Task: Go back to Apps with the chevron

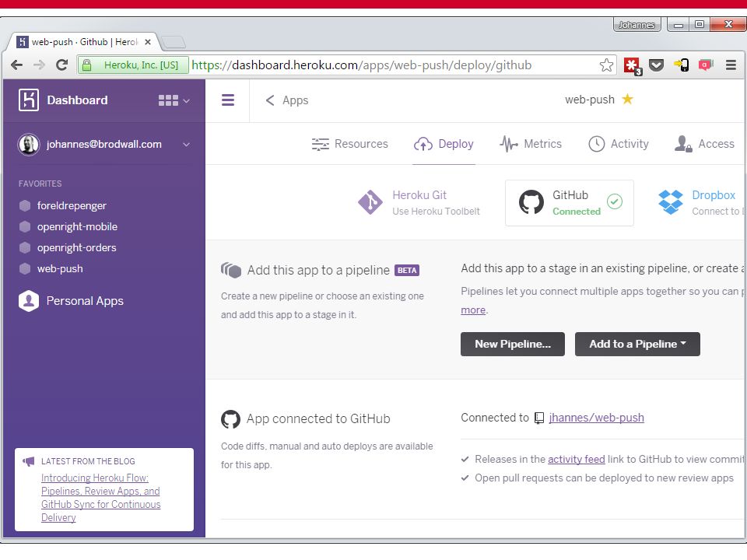Action: [x=270, y=100]
